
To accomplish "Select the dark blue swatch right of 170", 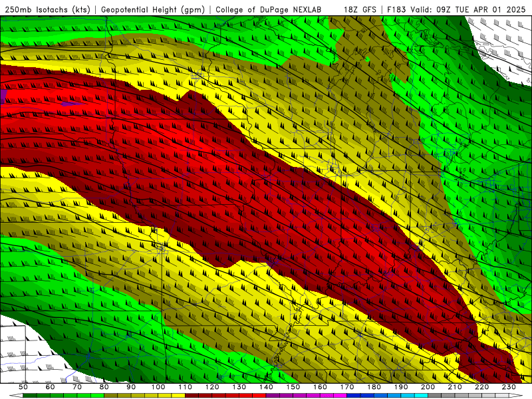I will 354,395.
